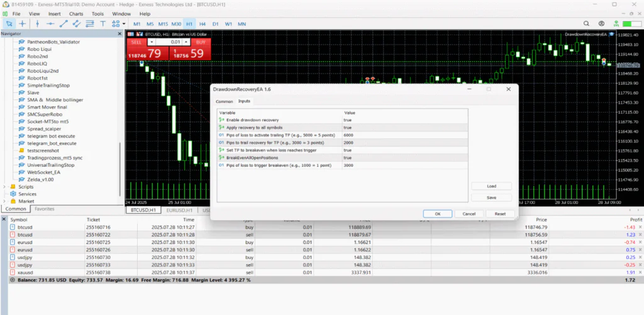Expand the Scripts folder in Navigator
Image resolution: width=644 pixels, height=315 pixels.
point(4,187)
